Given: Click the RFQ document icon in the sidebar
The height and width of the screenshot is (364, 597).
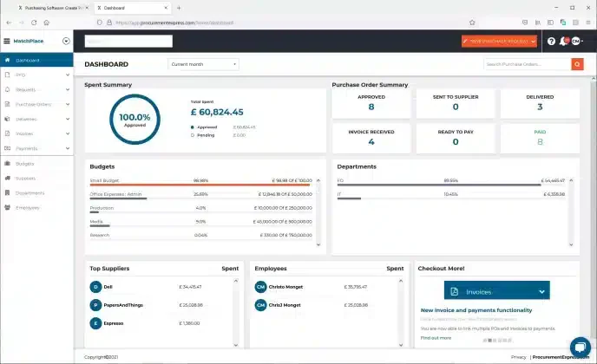Looking at the screenshot, I should tap(7, 75).
